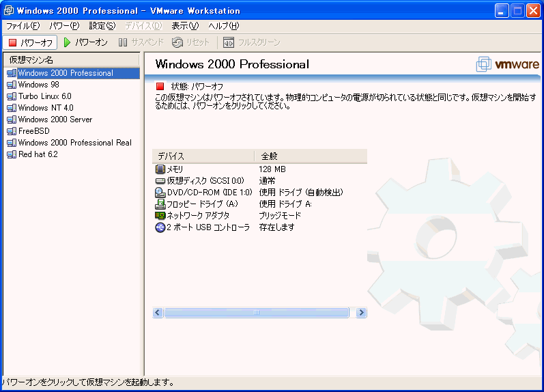Open the 設定(S) menu
544x392 pixels.
102,26
